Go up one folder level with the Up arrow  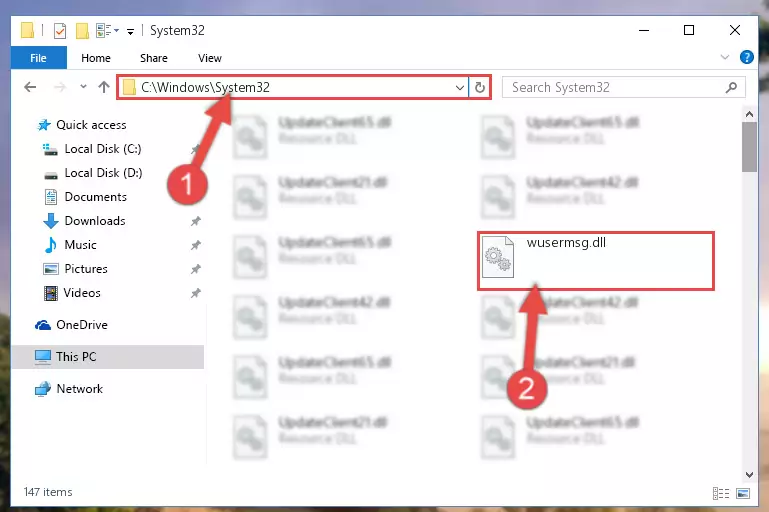point(103,87)
